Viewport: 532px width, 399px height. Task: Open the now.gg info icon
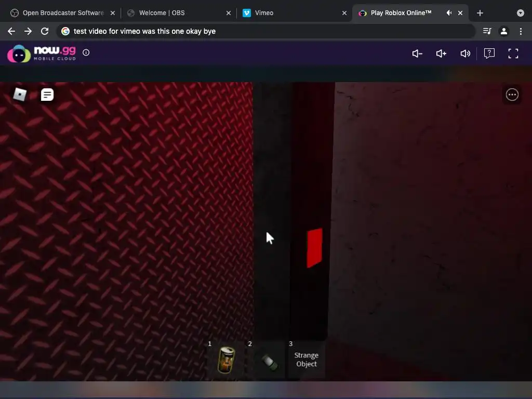[x=86, y=52]
